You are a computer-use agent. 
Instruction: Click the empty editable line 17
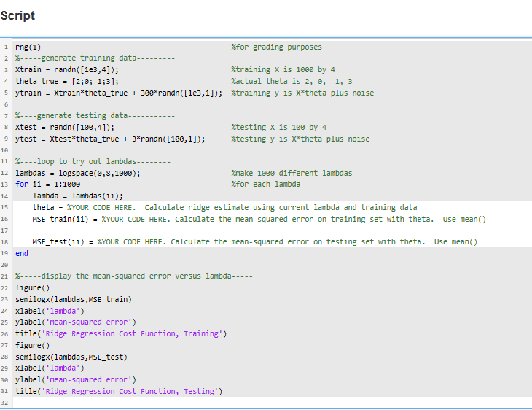[272, 231]
